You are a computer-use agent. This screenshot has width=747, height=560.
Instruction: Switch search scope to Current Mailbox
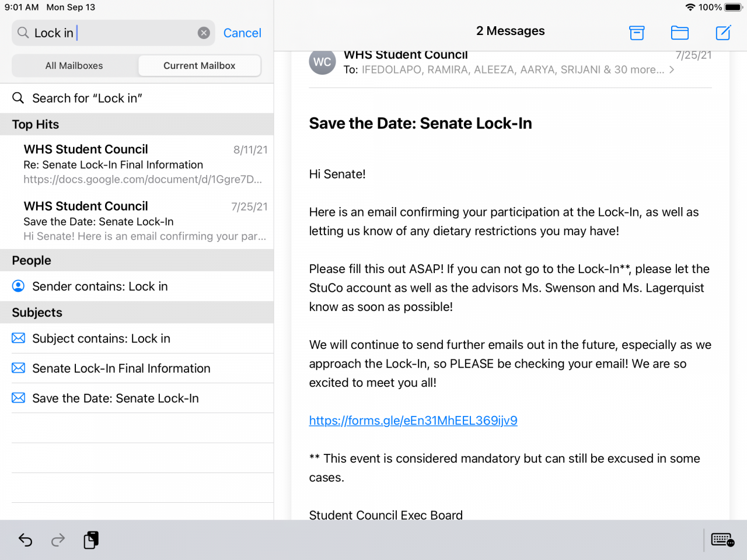(x=200, y=66)
